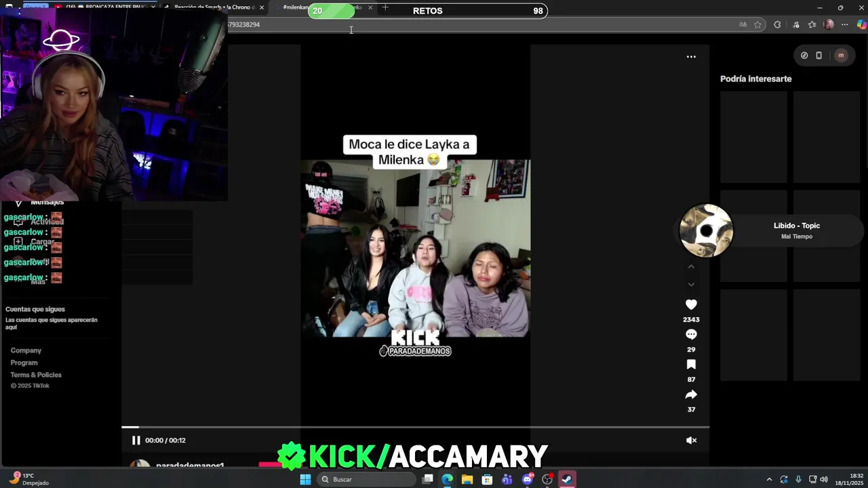Open the three-dot options above the video
This screenshot has height=488, width=868.
point(691,57)
